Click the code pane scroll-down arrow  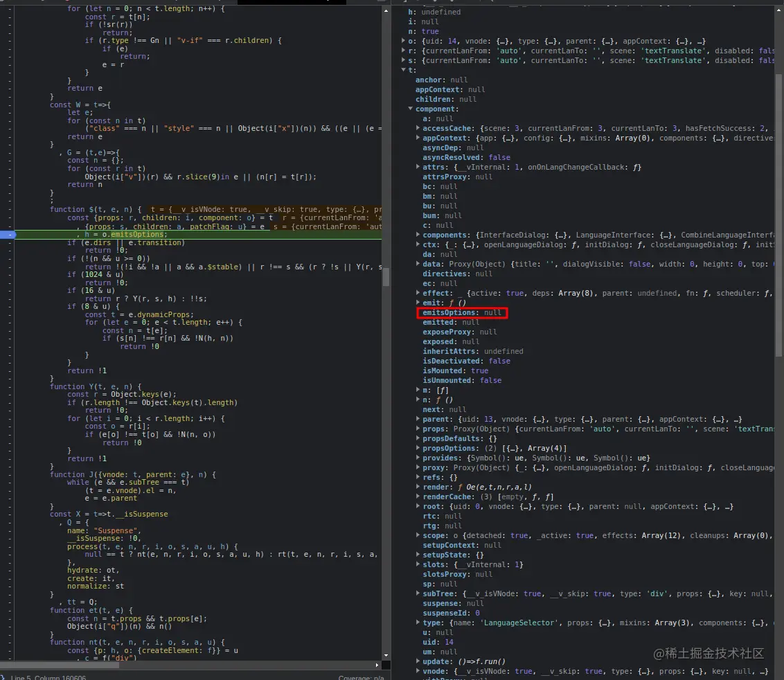(386, 656)
